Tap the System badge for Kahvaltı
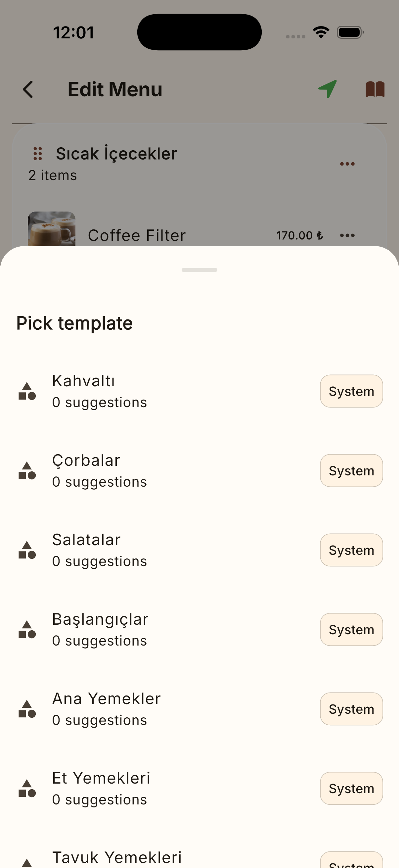Screen dimensions: 399x868 (x=351, y=391)
